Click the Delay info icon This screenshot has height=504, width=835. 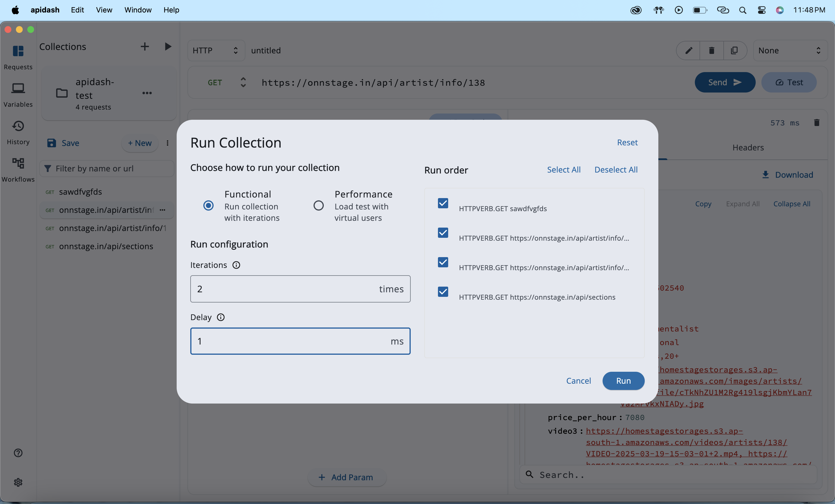(221, 317)
